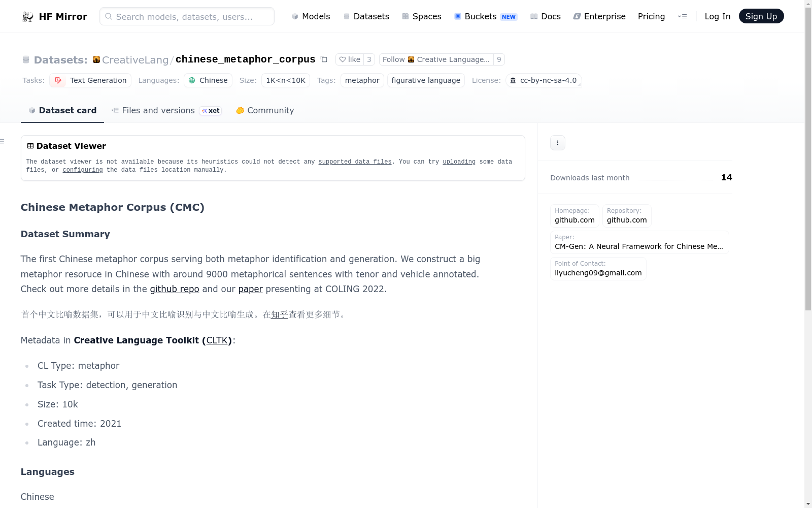Open the Repository github.com link

627,216
